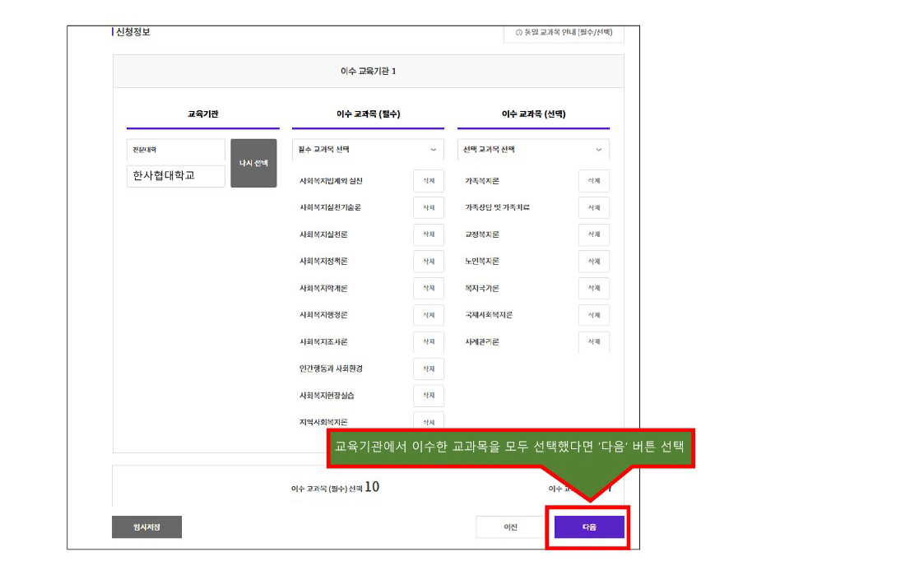This screenshot has width=924, height=575.
Task: Remove 가족상담 및 가족치료 elective
Action: point(594,208)
